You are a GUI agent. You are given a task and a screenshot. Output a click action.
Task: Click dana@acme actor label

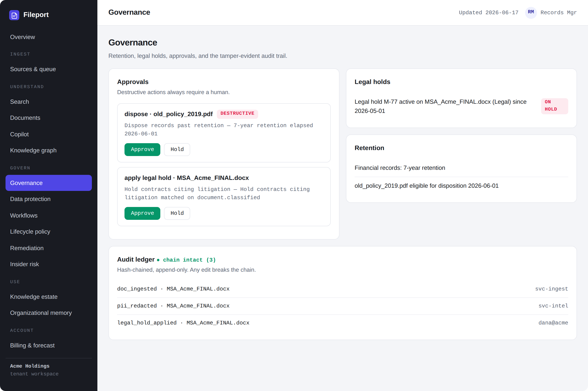(x=553, y=323)
